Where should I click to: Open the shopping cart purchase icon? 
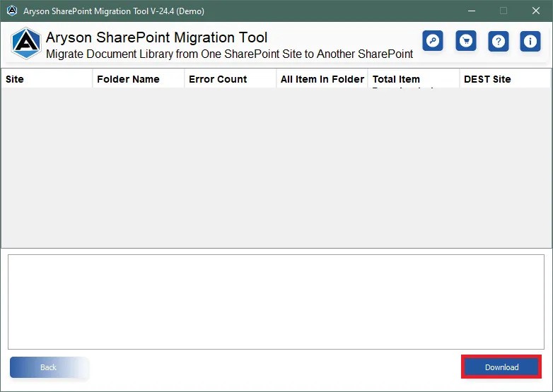pos(465,42)
